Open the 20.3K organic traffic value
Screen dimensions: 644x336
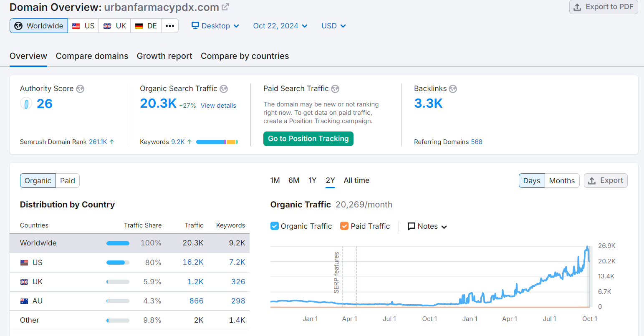[x=158, y=103]
